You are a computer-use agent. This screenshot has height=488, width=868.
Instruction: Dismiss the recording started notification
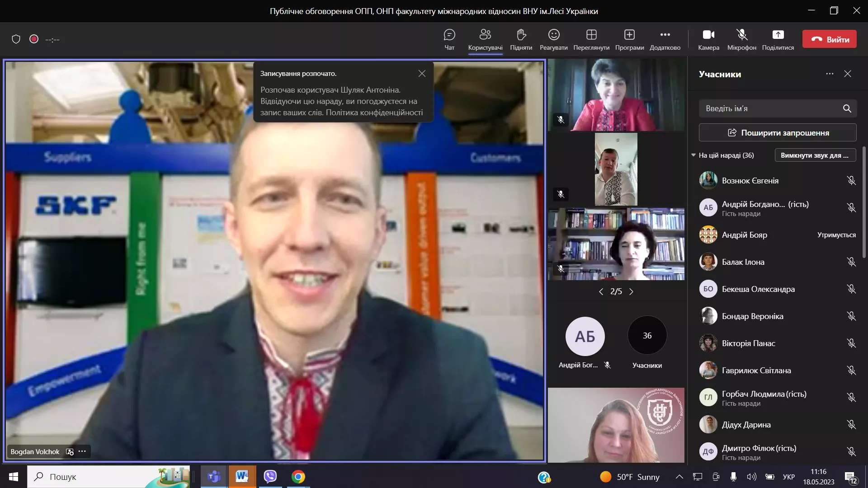(421, 74)
